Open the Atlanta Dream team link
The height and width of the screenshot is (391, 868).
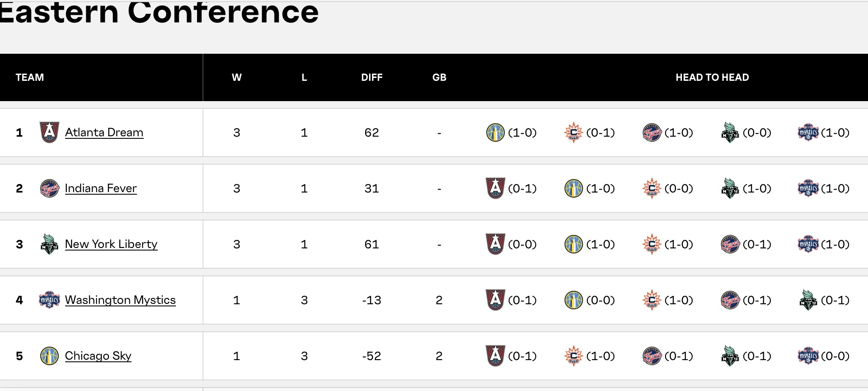tap(104, 132)
